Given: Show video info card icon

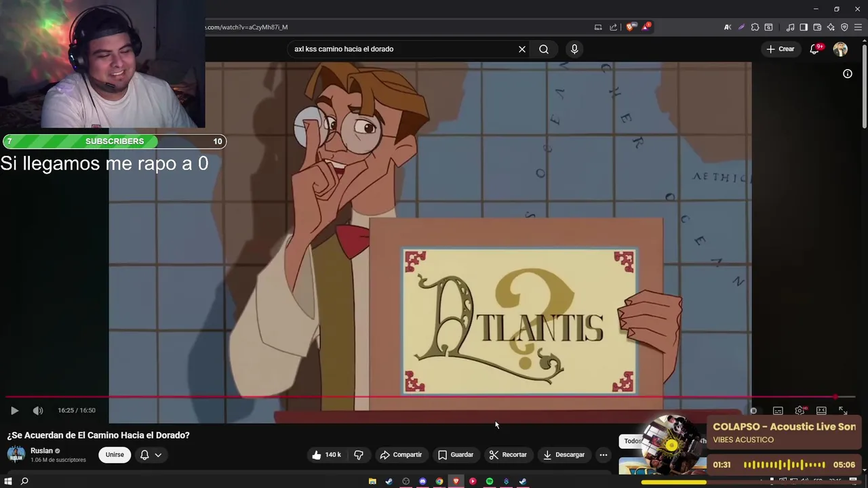Looking at the screenshot, I should [x=848, y=74].
